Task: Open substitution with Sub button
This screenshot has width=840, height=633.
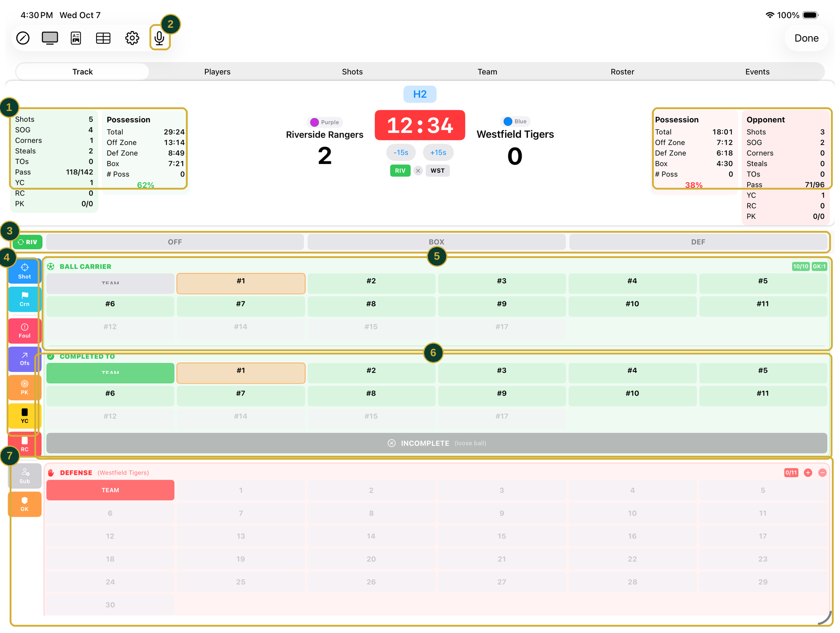Action: point(24,476)
